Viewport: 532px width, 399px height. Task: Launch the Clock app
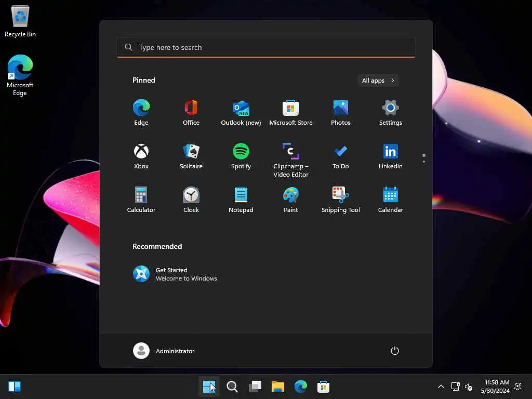[191, 200]
